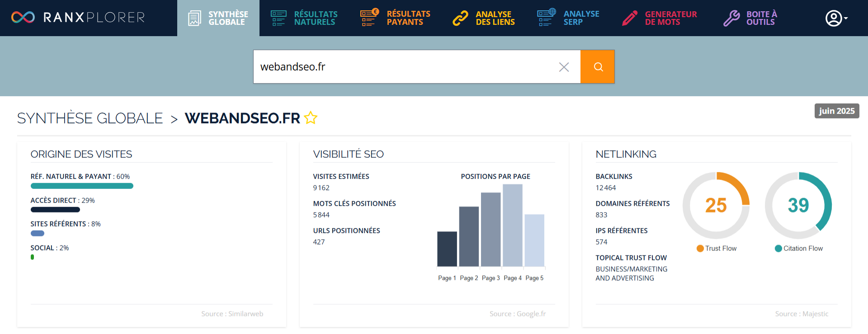868x334 pixels.
Task: Click the Synthèse Globale document icon
Action: (x=194, y=18)
